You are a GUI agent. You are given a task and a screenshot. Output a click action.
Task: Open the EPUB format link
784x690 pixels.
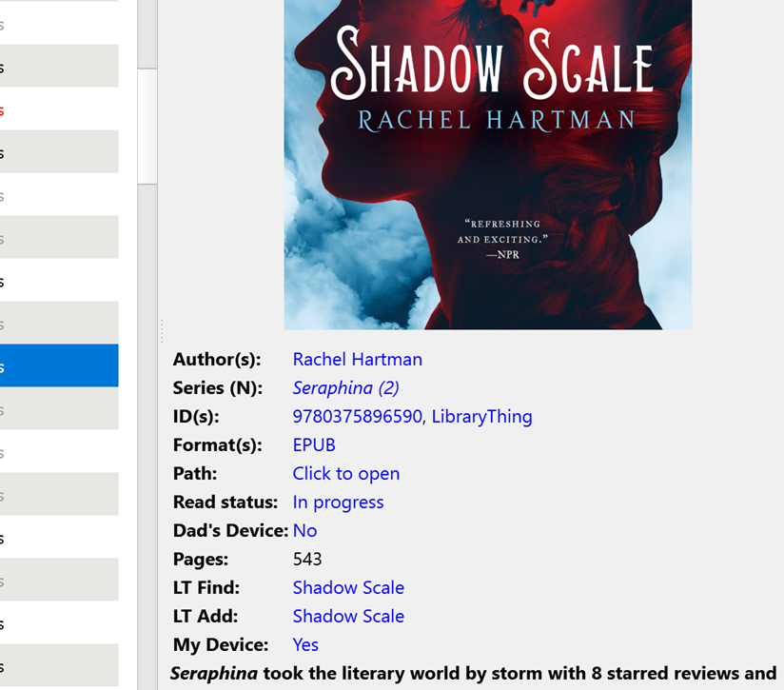coord(314,445)
